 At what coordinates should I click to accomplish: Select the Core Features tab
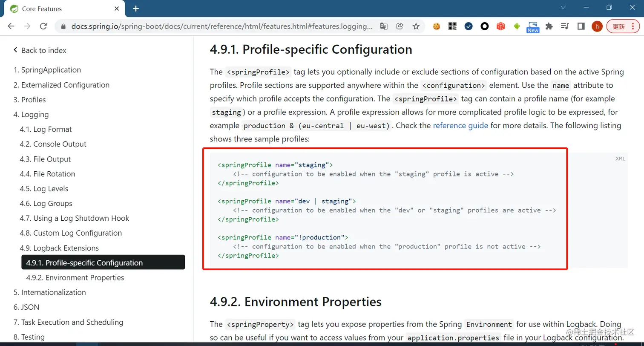(64, 9)
